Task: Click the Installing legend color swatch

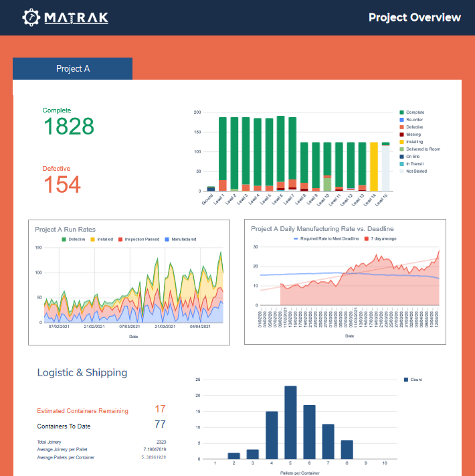Action: point(401,142)
